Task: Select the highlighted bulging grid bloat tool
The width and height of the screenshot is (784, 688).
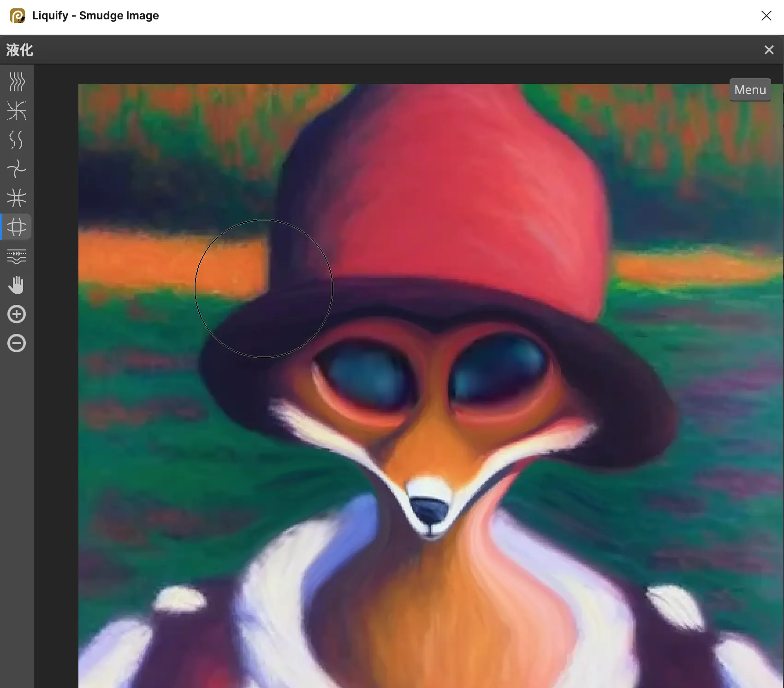Action: point(17,227)
